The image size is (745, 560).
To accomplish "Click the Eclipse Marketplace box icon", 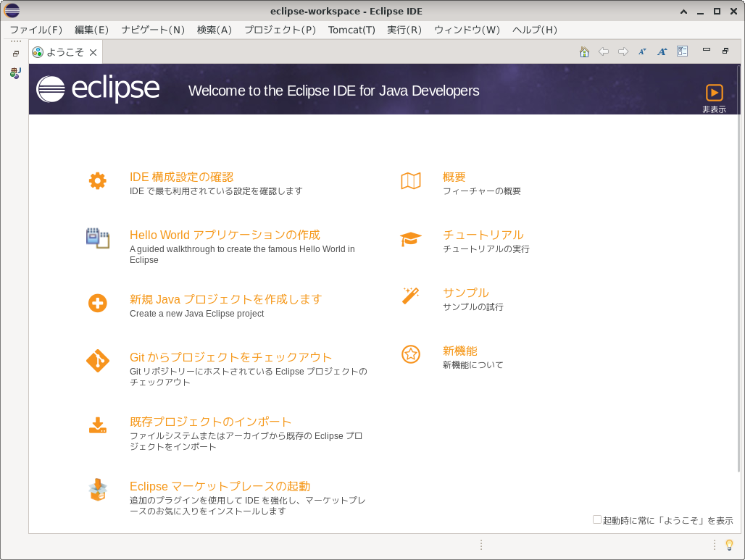I will 97,490.
